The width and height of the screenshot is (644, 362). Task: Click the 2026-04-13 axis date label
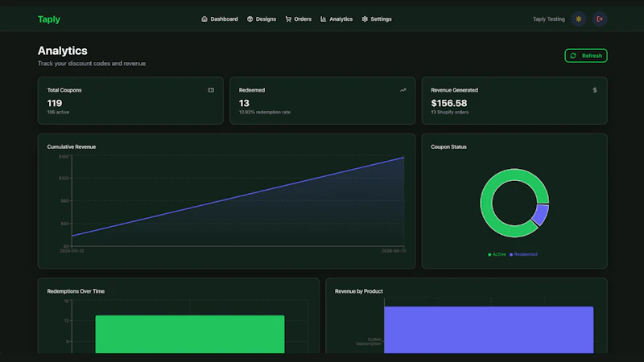tap(394, 251)
